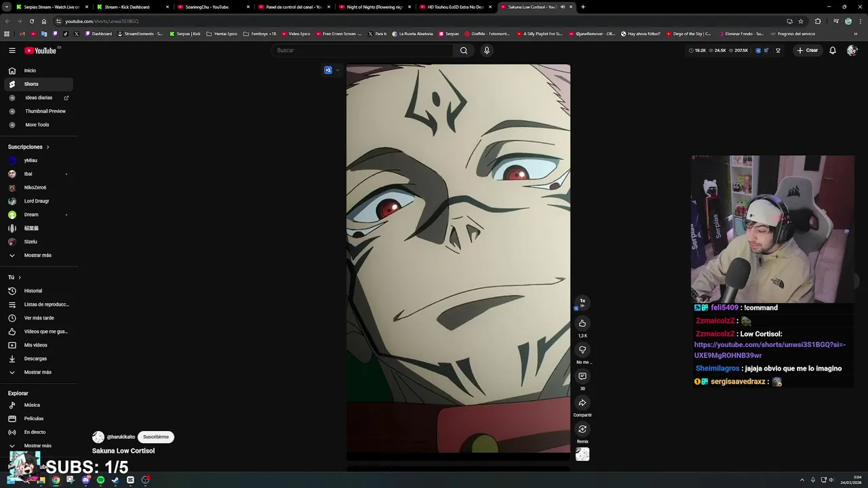Share the Short via Compartir
This screenshot has width=868, height=488.
(x=583, y=403)
